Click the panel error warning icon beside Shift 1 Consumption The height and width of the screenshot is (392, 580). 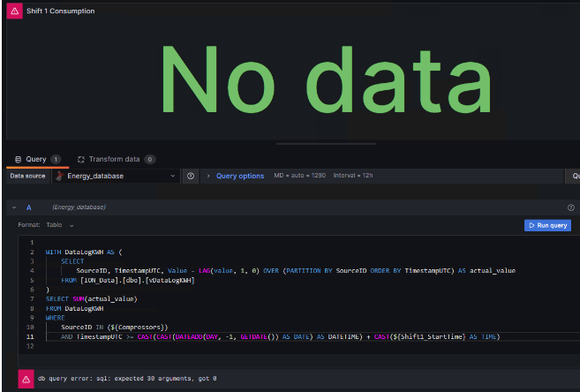(x=14, y=11)
